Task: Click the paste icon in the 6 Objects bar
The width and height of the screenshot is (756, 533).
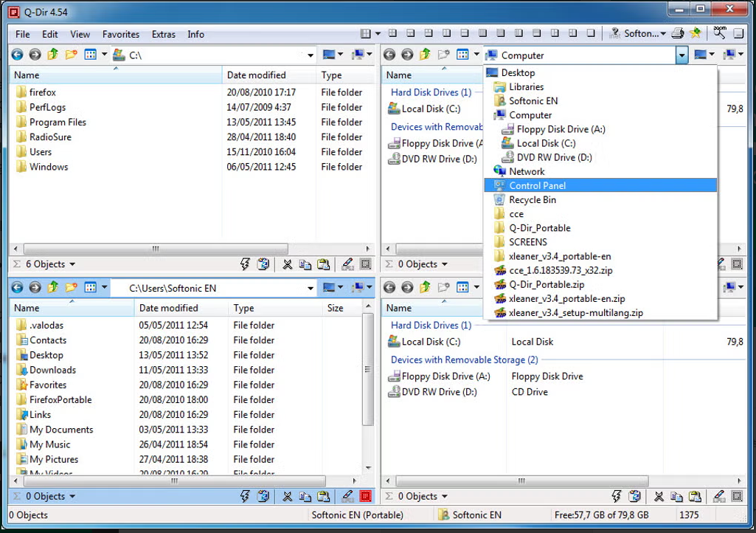Action: pos(324,264)
